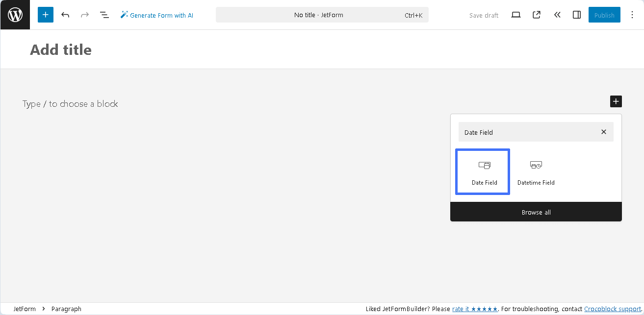This screenshot has height=315, width=644.
Task: Toggle the settings sidebar panel
Action: 577,15
